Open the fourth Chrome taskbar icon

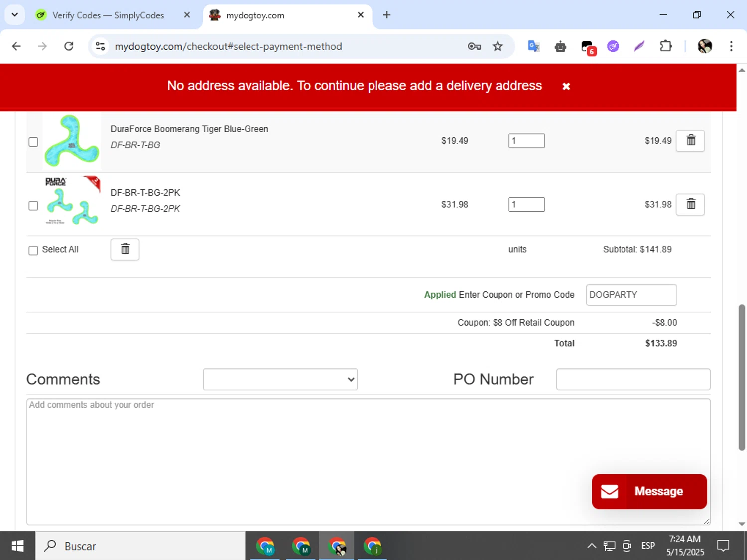coord(372,546)
